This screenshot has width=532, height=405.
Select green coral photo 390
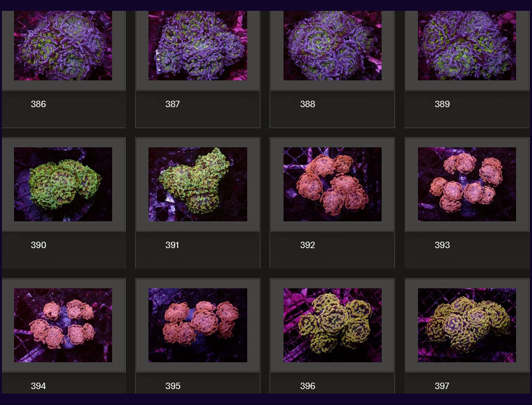(63, 184)
